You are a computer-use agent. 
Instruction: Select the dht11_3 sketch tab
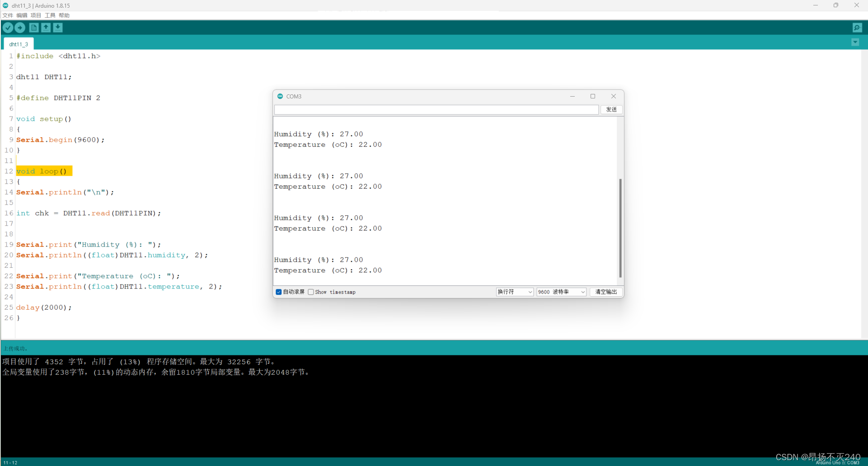pos(18,43)
